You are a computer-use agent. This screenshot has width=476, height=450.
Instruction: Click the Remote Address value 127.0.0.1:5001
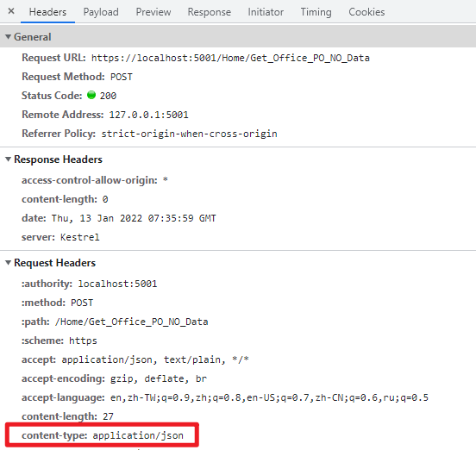pyautogui.click(x=148, y=115)
